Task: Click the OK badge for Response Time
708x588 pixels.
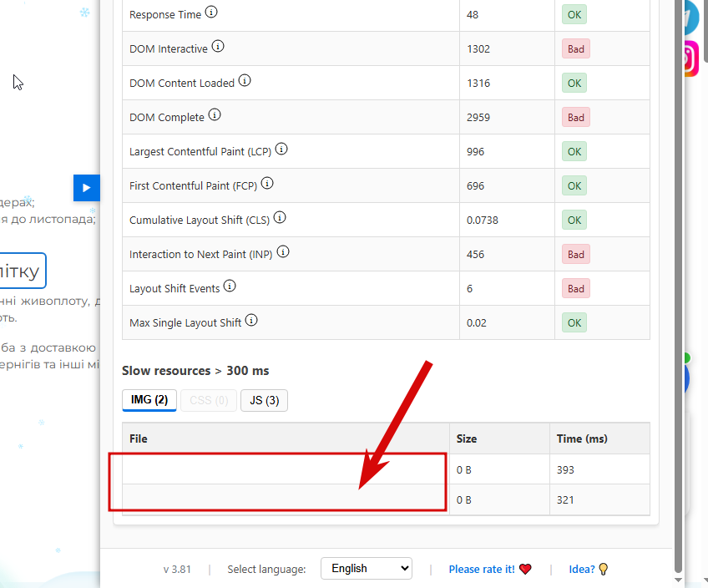Action: pyautogui.click(x=574, y=14)
